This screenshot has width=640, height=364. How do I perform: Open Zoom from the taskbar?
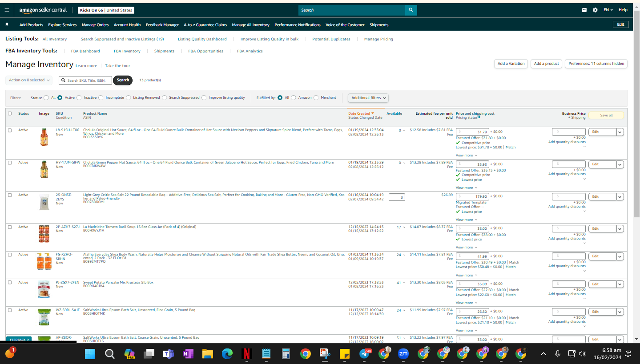[403, 354]
